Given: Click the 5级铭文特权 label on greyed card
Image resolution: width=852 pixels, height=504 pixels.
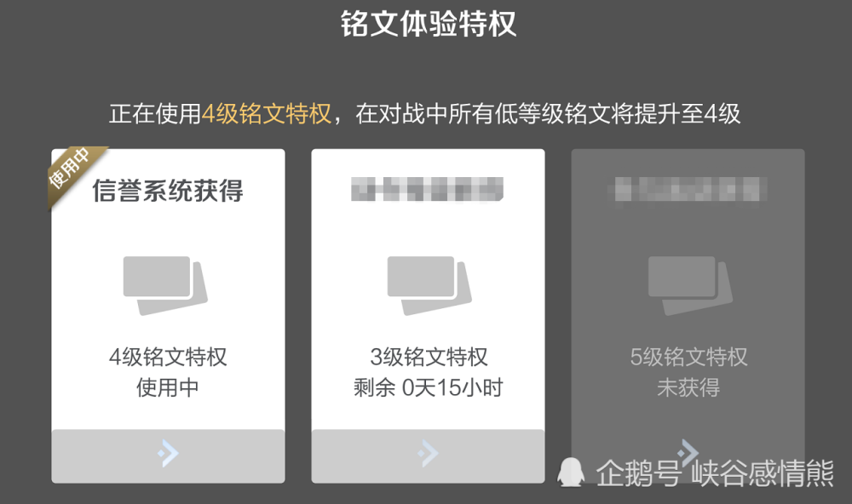Looking at the screenshot, I should (x=688, y=357).
